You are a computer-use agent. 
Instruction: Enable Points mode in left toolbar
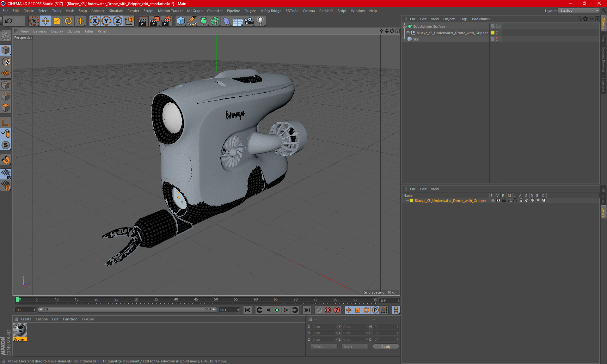pyautogui.click(x=6, y=85)
